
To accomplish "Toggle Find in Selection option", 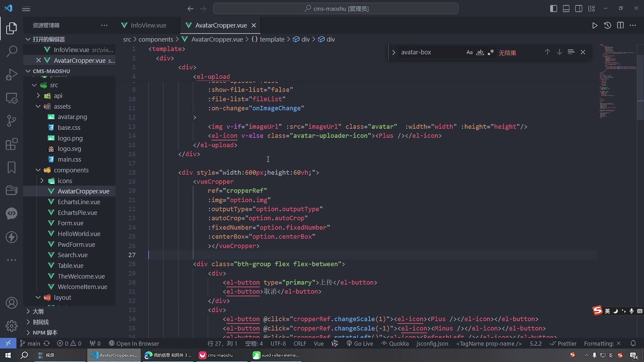I will click(571, 52).
